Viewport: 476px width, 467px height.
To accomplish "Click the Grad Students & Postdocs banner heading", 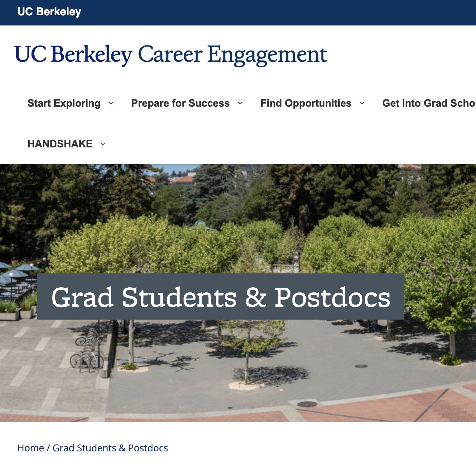I will [x=221, y=297].
